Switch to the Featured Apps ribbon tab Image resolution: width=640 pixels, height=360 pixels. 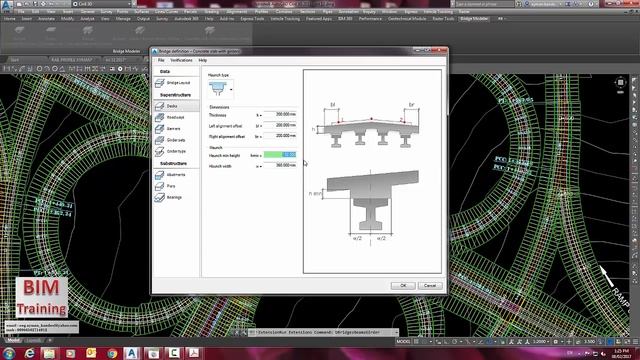[319, 19]
